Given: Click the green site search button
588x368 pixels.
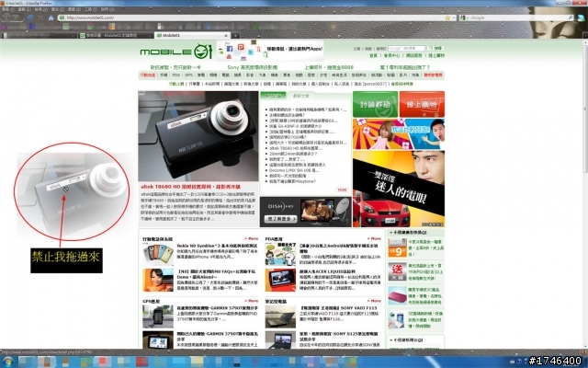Looking at the screenshot, I should [x=435, y=49].
